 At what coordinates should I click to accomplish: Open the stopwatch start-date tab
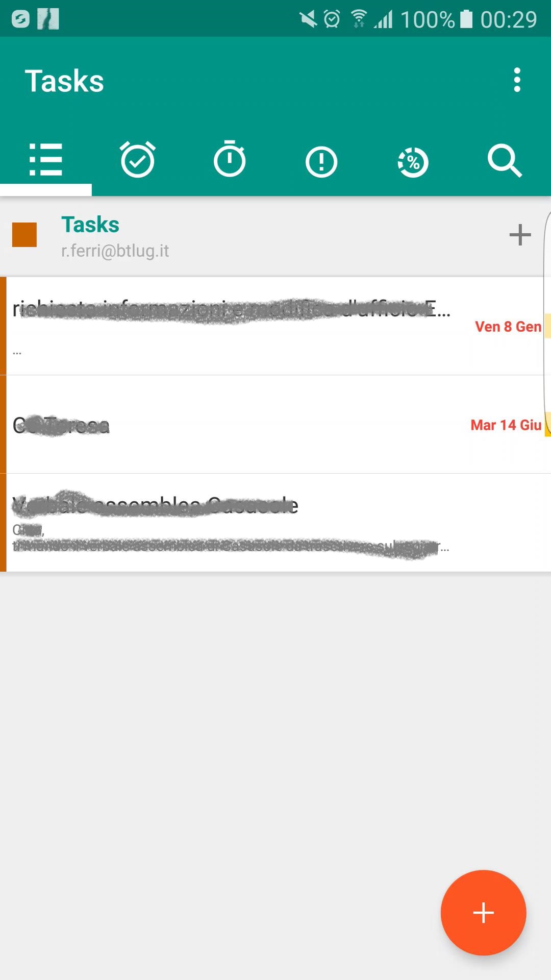pyautogui.click(x=230, y=160)
